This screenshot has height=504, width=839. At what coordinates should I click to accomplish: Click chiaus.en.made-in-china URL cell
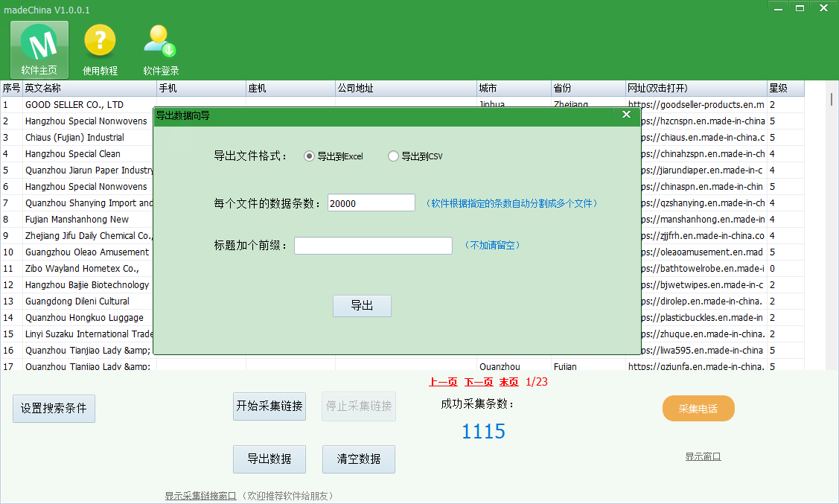pyautogui.click(x=704, y=138)
